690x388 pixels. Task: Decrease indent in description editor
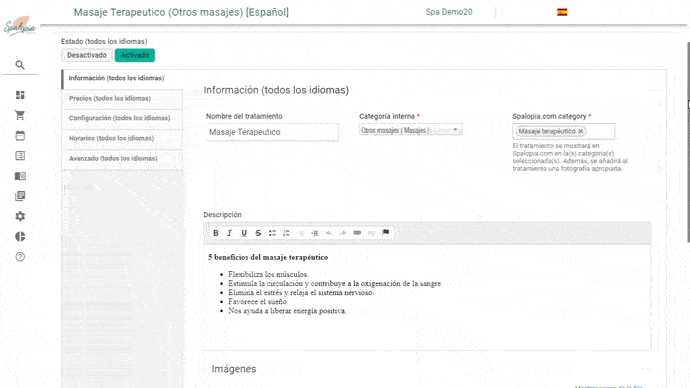click(301, 233)
